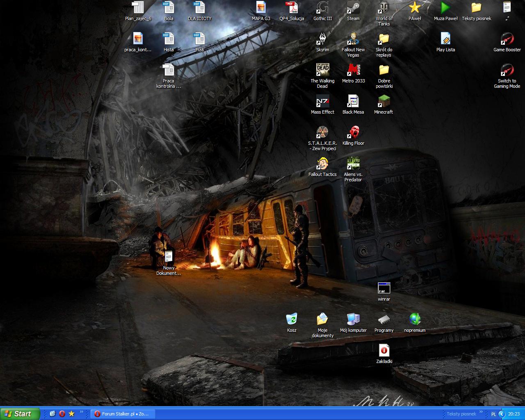525x420 pixels.
Task: Select the Minecraft grass block icon
Action: pyautogui.click(x=384, y=101)
